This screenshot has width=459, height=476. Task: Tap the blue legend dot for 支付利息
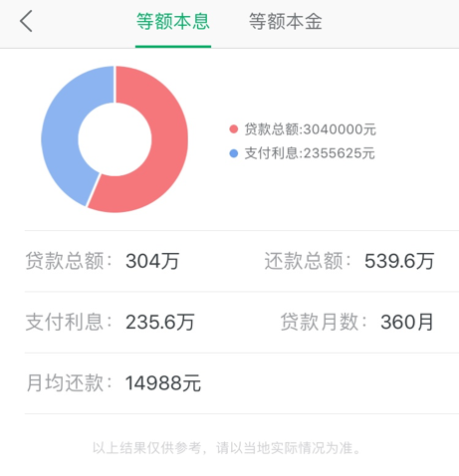[234, 153]
